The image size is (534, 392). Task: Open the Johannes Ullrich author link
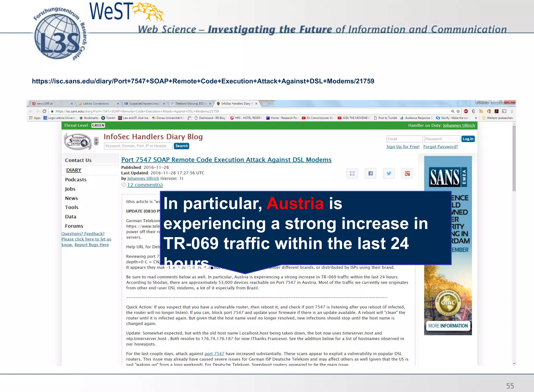[143, 179]
